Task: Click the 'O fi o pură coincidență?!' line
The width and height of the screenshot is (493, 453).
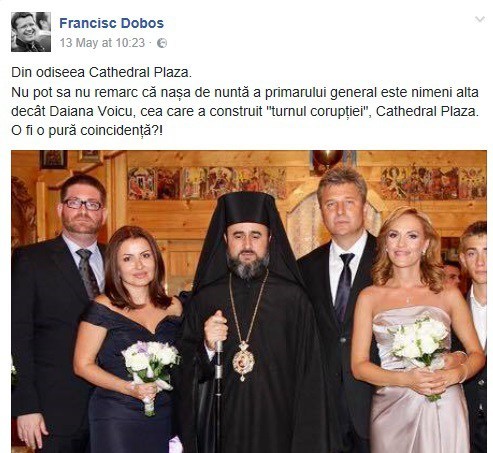Action: (x=87, y=131)
